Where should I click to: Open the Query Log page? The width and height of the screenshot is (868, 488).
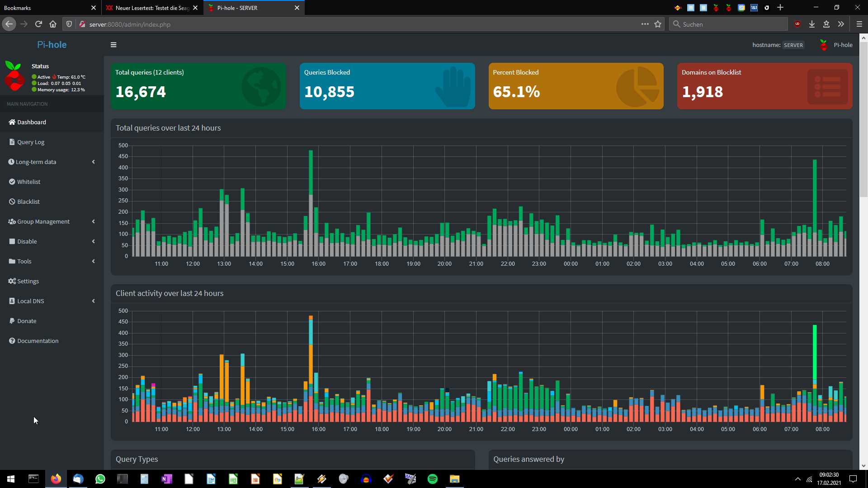(52, 142)
